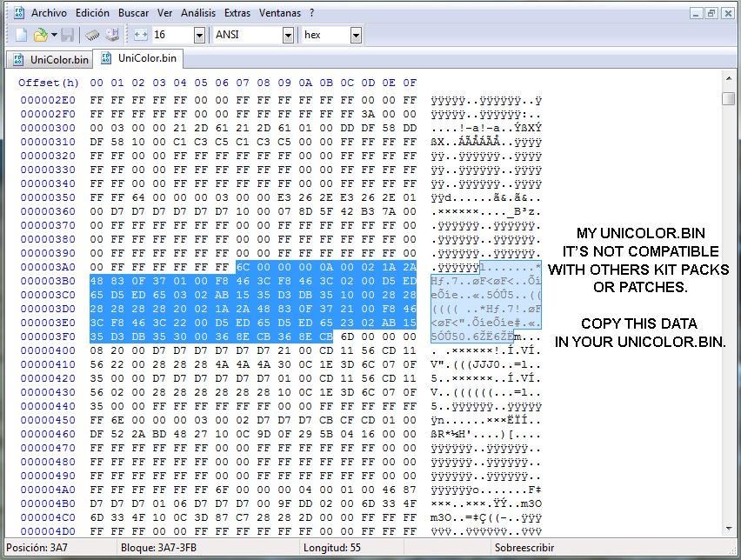Open the Extras menu
Screen dimensions: 741x560
(x=237, y=13)
